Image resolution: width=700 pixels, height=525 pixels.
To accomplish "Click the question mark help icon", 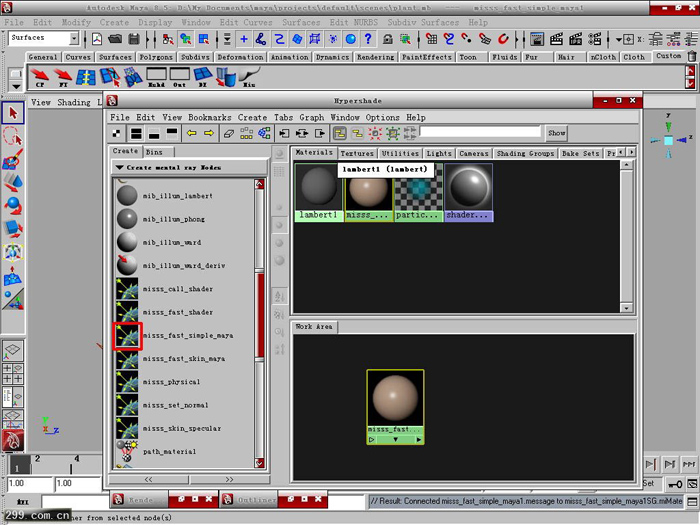I will (368, 39).
